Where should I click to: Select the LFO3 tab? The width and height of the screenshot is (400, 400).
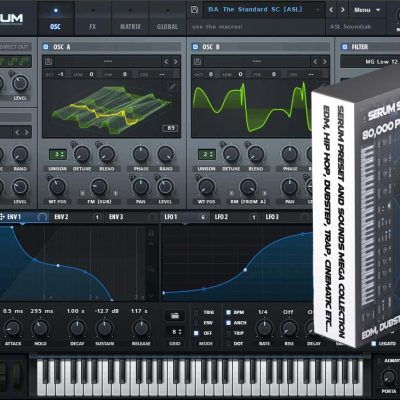pos(287,217)
